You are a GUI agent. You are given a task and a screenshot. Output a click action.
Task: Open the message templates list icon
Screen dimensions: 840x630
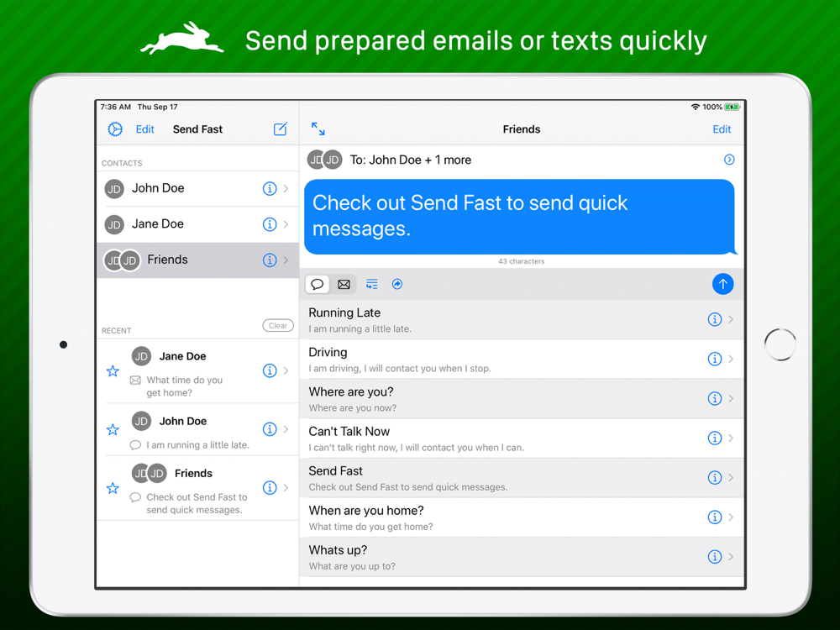(372, 284)
